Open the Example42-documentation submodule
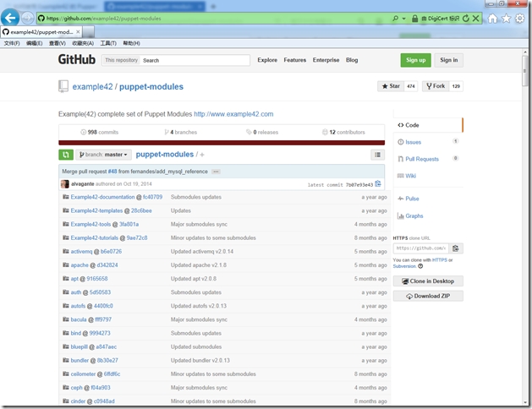Viewport: 532px width, 409px height. [102, 197]
